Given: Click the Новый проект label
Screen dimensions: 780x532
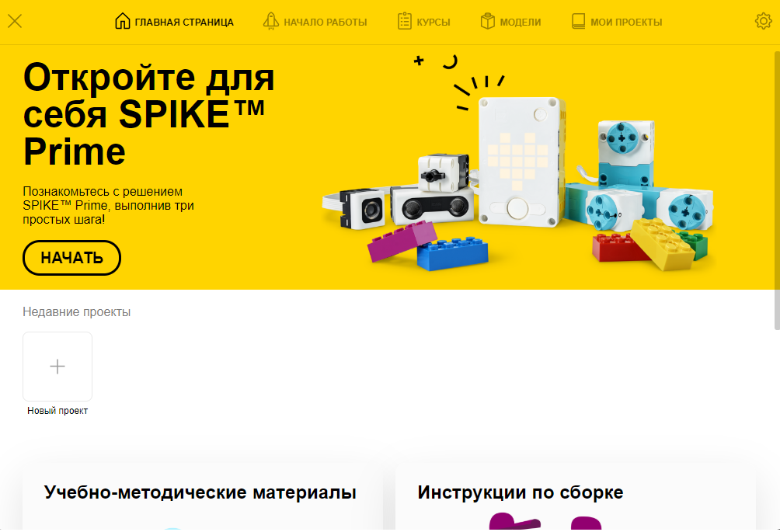Looking at the screenshot, I should [57, 411].
